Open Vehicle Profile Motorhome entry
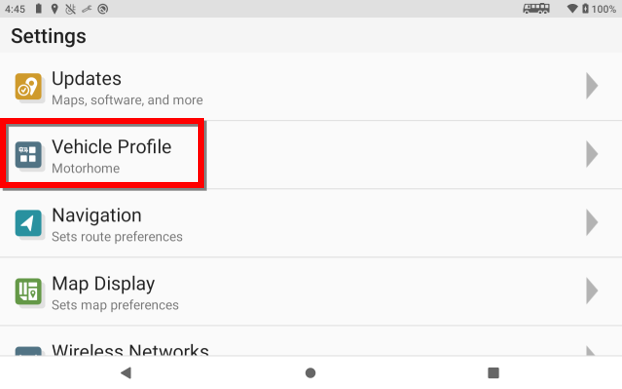 click(x=311, y=155)
